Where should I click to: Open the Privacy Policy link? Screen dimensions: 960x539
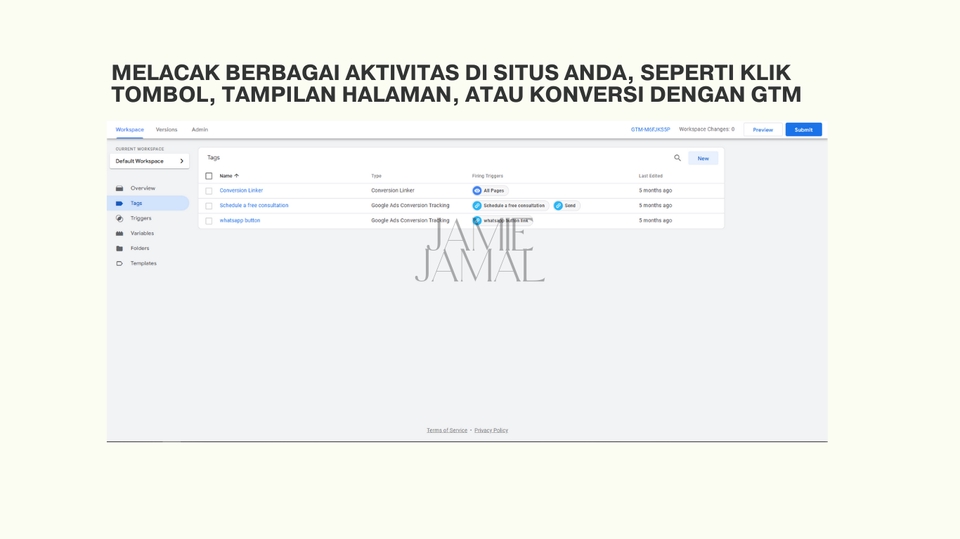[491, 431]
